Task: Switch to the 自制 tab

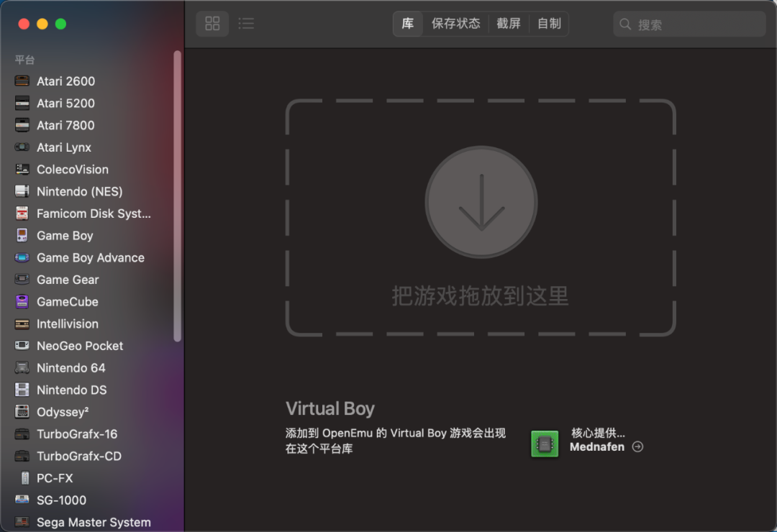Action: pyautogui.click(x=549, y=24)
